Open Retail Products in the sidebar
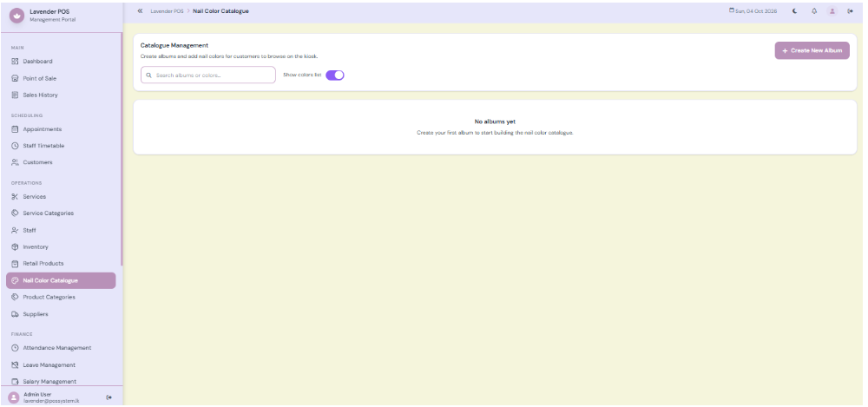The image size is (868, 407). (x=61, y=264)
